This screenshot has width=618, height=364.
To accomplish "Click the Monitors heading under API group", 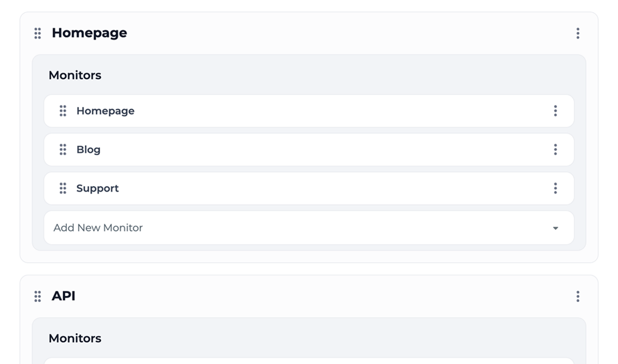I will [75, 339].
